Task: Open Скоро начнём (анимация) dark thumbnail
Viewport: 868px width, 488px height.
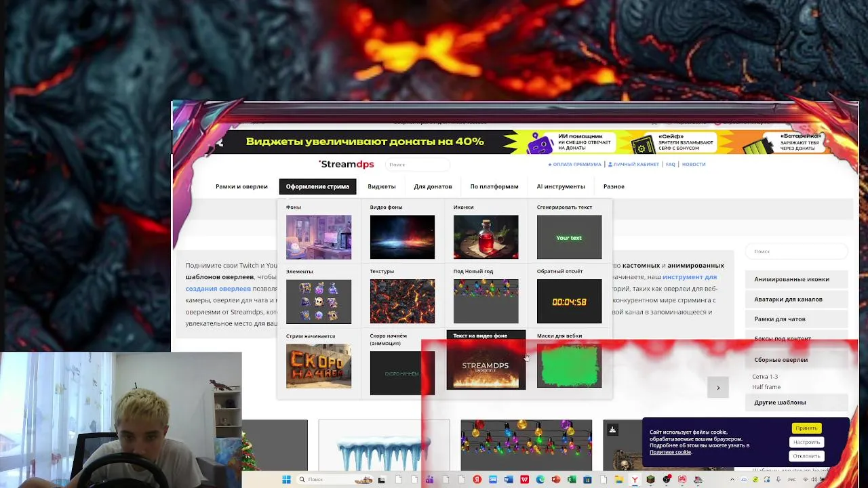Action: [402, 373]
